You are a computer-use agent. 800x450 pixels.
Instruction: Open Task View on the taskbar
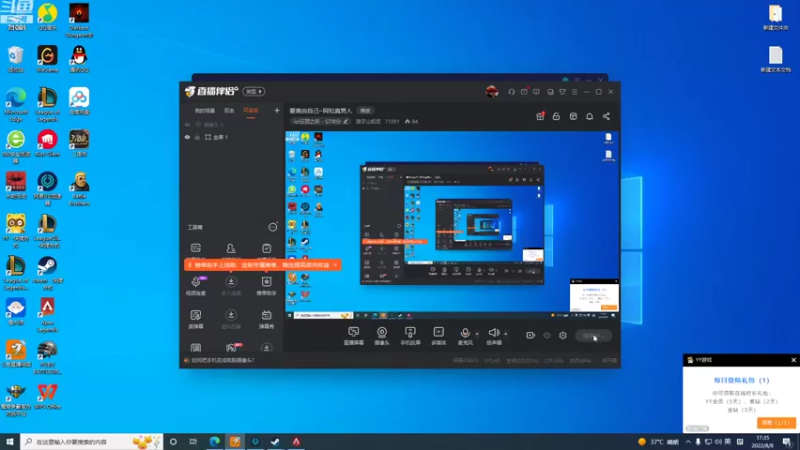tap(193, 441)
